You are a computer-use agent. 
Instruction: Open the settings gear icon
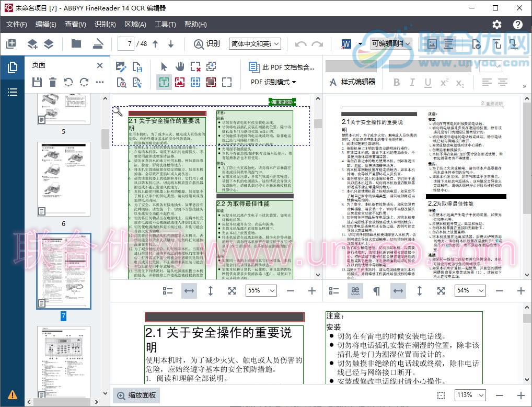[496, 25]
